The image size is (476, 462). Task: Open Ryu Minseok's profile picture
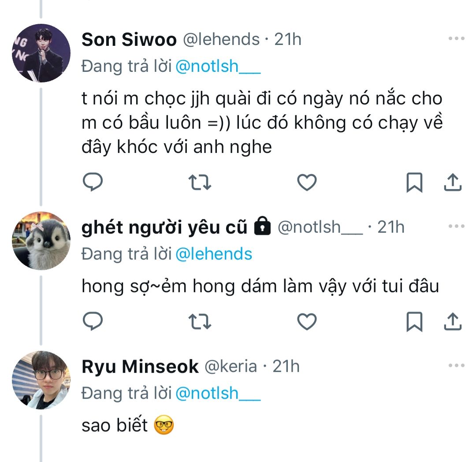click(x=41, y=380)
